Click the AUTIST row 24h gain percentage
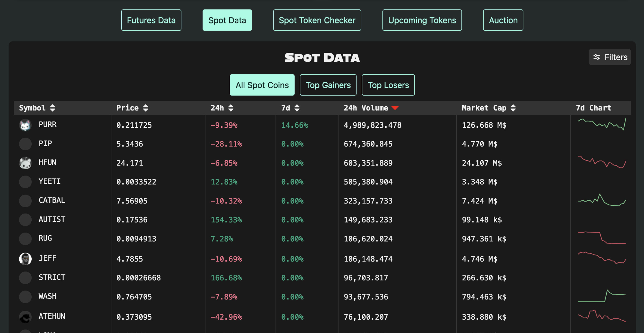The width and height of the screenshot is (644, 333). 226,220
